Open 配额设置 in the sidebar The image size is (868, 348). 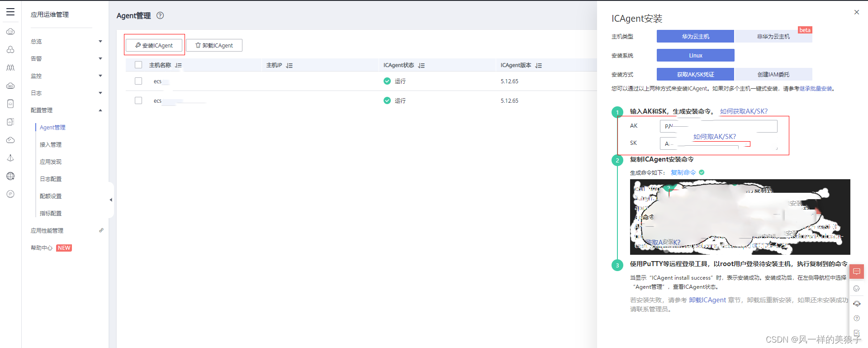coord(51,196)
